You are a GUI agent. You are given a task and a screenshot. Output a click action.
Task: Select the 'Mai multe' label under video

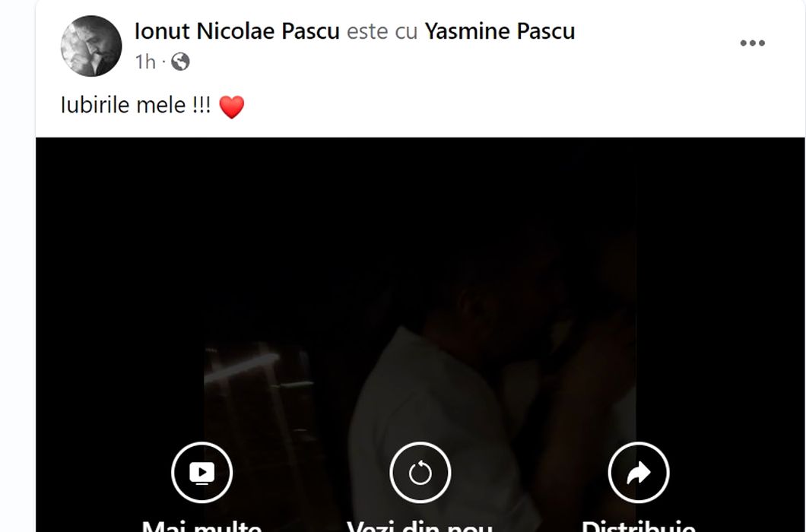click(x=202, y=525)
